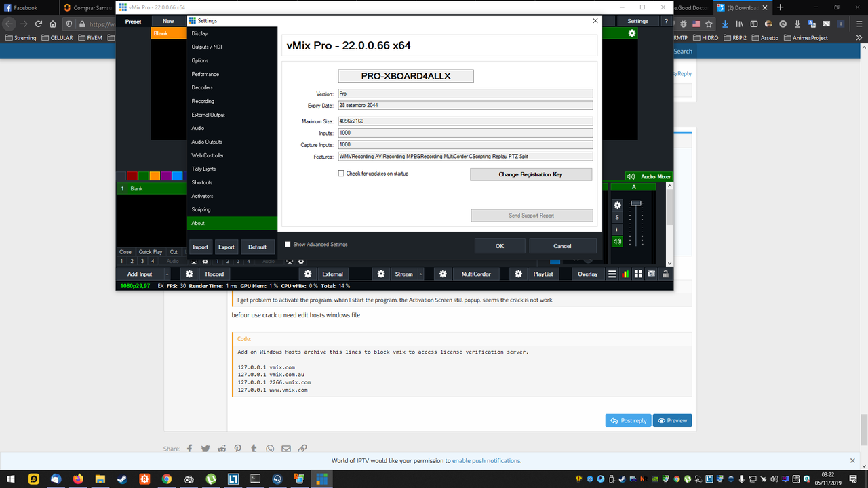Click the Post reply button
This screenshot has width=868, height=488.
pos(629,420)
